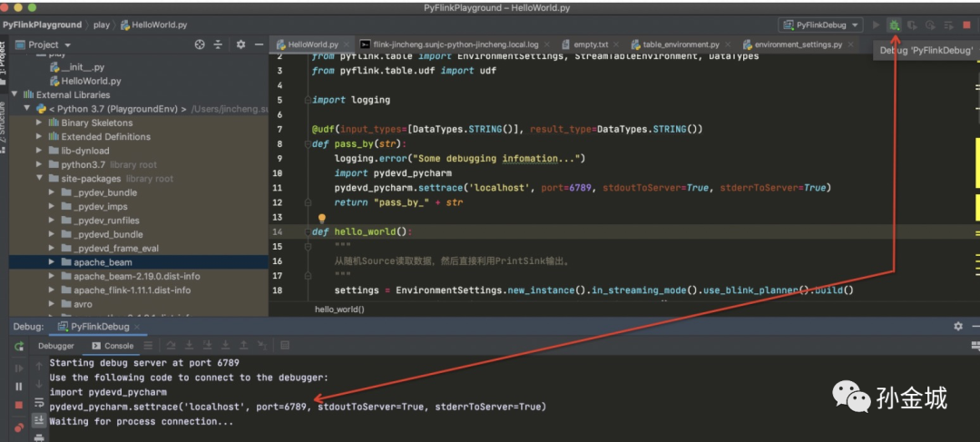This screenshot has width=980, height=442.
Task: Collapse the Python 3.7 (PlaygroundEnv) node
Action: click(27, 109)
